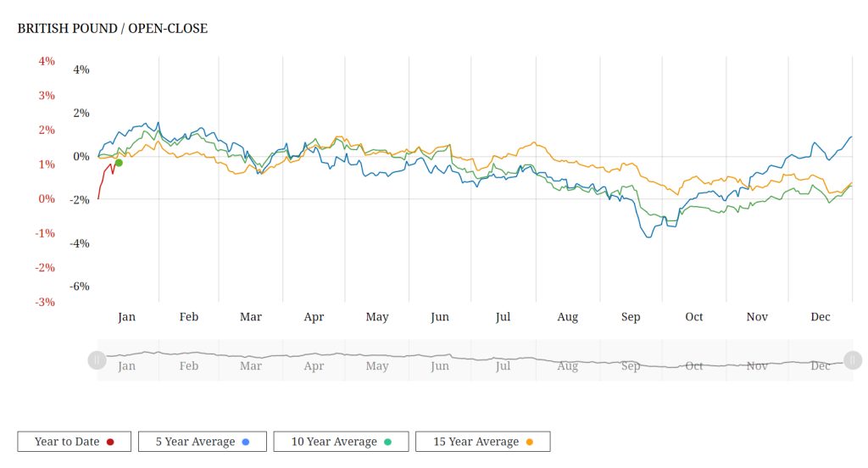Grab the left range navigator handle

pyautogui.click(x=97, y=360)
